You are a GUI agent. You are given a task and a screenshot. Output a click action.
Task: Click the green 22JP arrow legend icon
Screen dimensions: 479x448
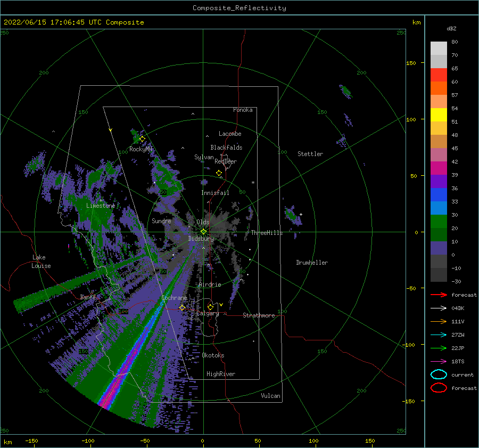439,348
